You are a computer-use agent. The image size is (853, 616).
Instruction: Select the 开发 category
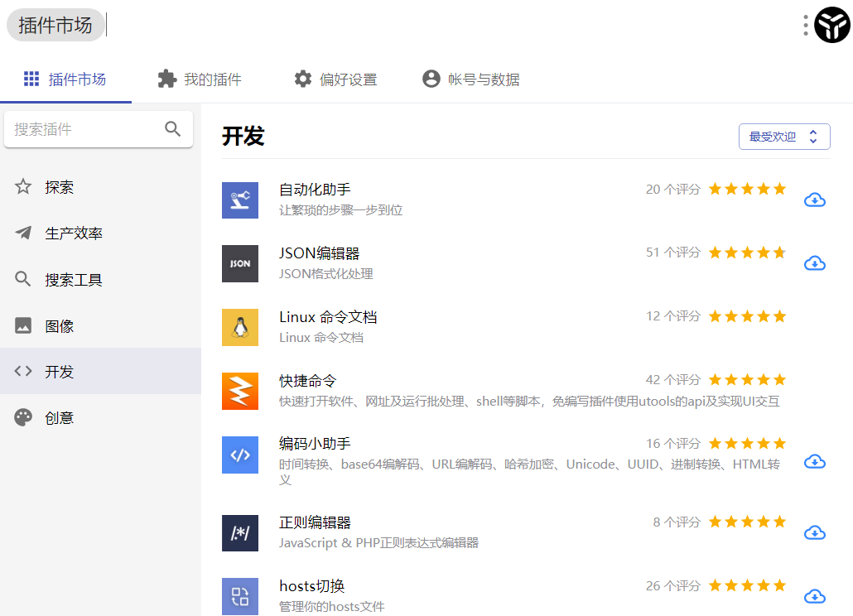tap(101, 372)
